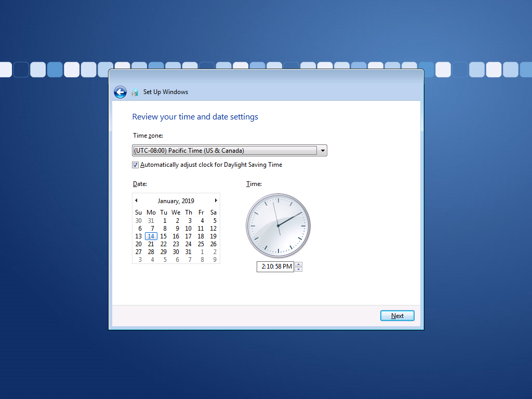Click the Set Up Windows title icon
The width and height of the screenshot is (532, 399).
135,92
